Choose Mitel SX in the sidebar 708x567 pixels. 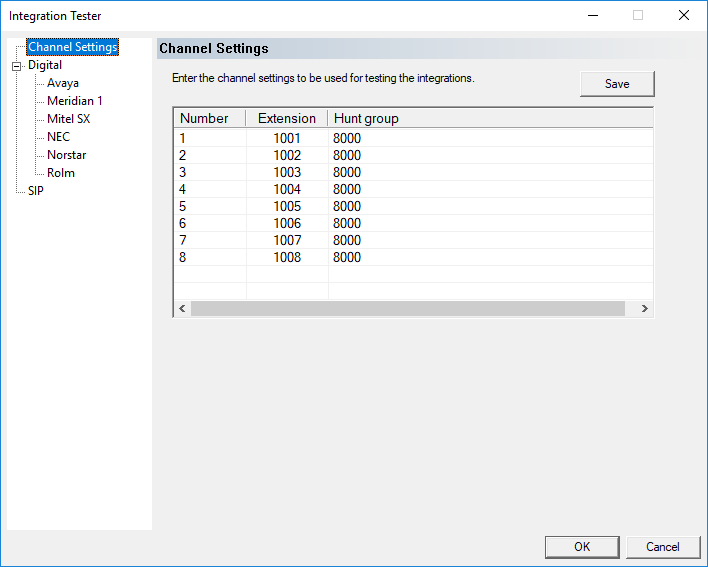pos(68,119)
